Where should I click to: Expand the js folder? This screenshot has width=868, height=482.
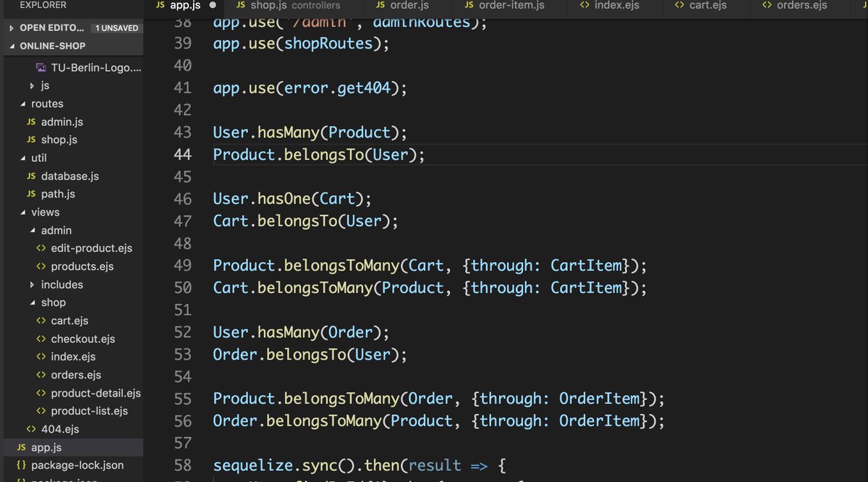click(x=32, y=85)
